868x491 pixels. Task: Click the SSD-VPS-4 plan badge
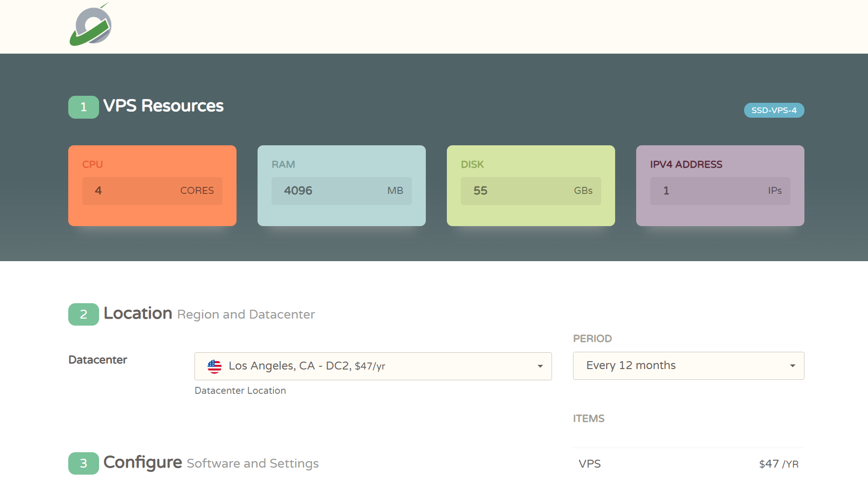[774, 110]
